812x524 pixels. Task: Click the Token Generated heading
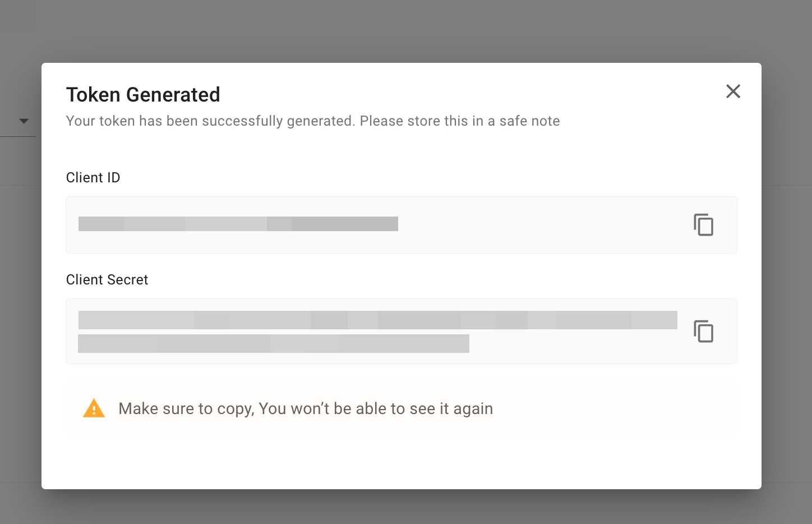pos(143,95)
